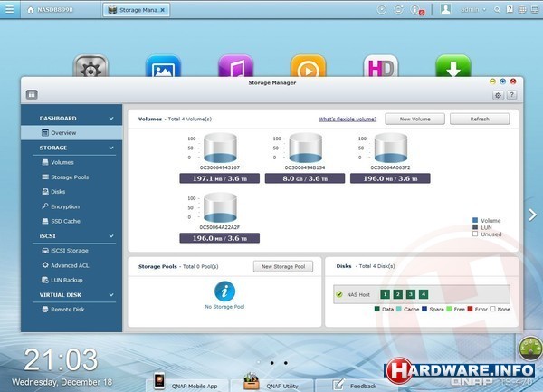Viewport: 543px width, 392px height.
Task: Close the Storage Manager taskbar tab
Action: (x=163, y=10)
